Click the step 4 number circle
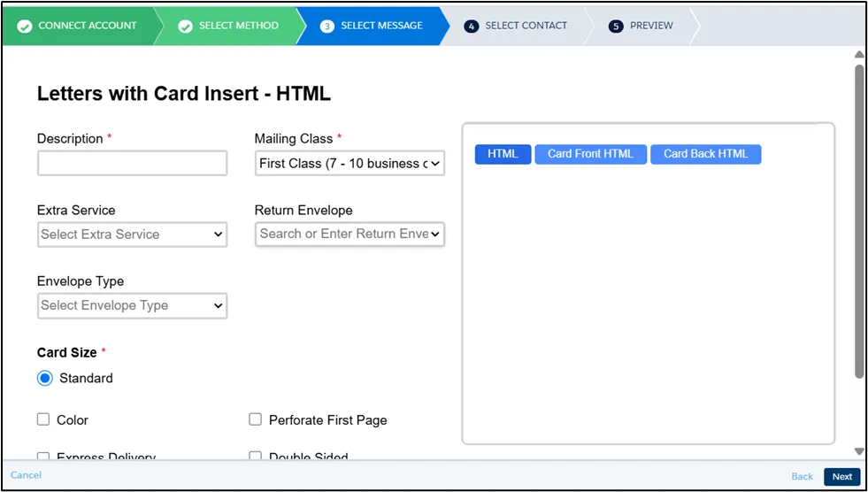This screenshot has width=868, height=492. click(472, 27)
